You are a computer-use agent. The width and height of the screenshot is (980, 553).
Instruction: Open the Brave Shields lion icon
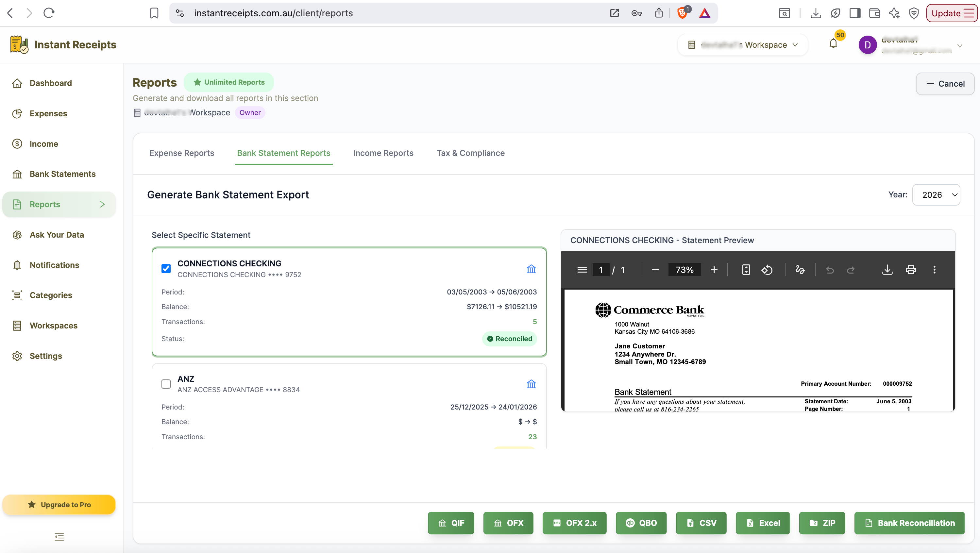pyautogui.click(x=682, y=13)
